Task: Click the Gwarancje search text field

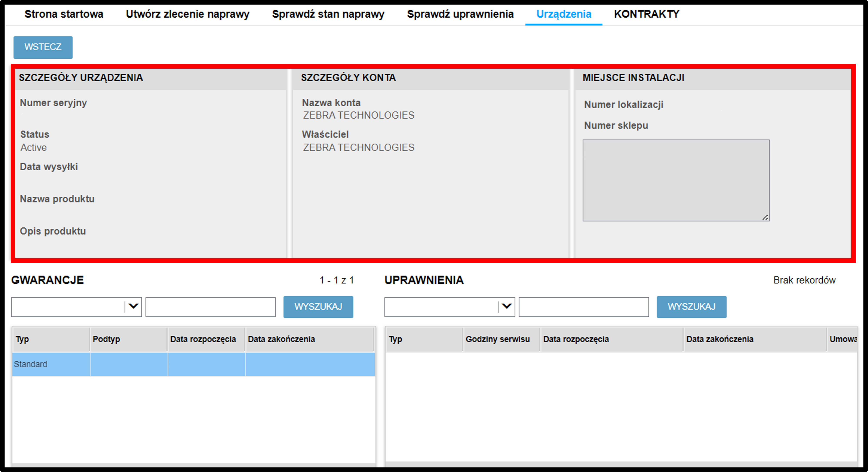Action: click(x=211, y=307)
